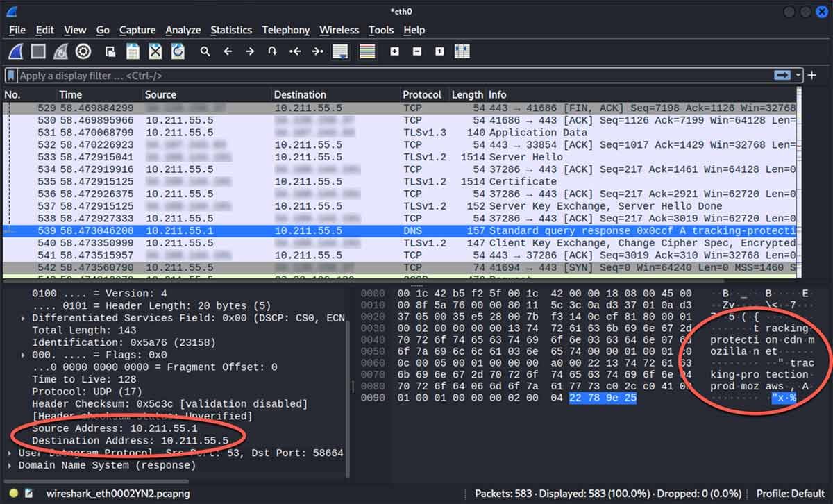
Task: Toggle auto-scroll in live capture
Action: [342, 52]
